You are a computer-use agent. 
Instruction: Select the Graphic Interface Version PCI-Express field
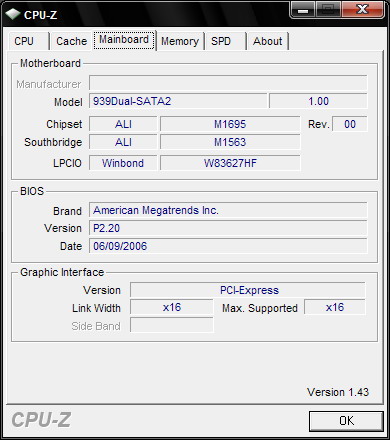248,290
